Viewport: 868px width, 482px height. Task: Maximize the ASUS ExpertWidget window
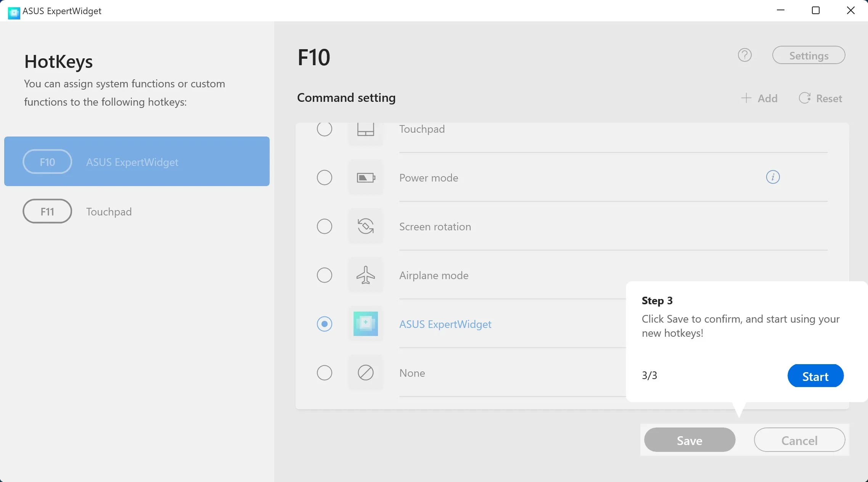tap(816, 10)
